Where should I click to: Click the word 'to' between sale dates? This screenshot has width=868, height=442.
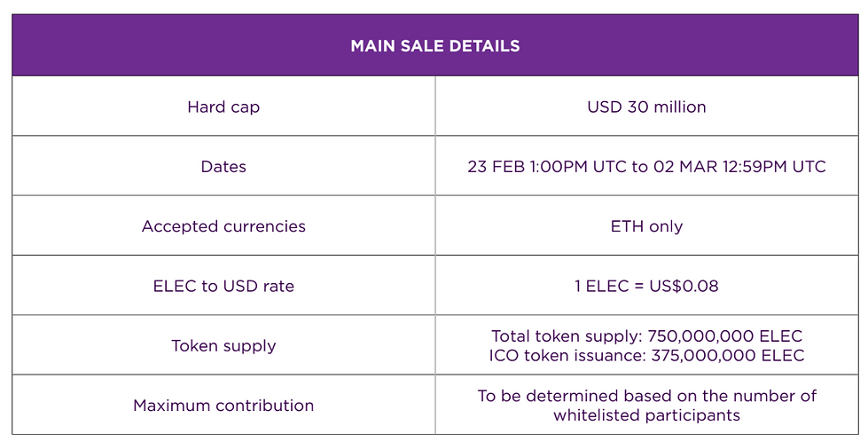[x=639, y=167]
